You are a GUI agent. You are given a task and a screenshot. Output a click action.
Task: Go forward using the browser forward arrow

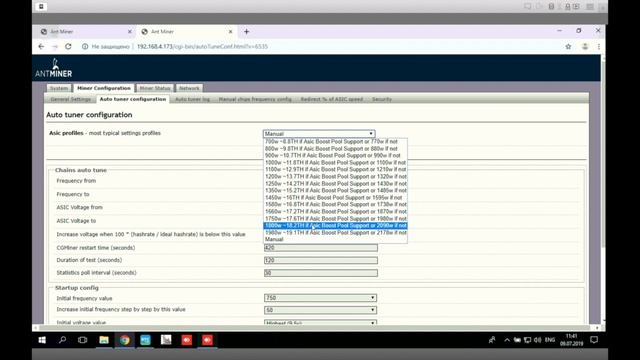coord(55,47)
